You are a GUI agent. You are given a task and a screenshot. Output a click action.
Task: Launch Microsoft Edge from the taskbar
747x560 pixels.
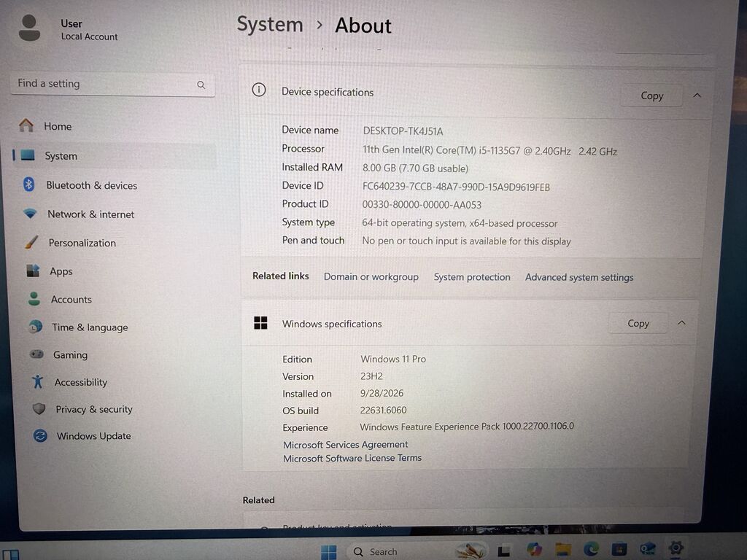(591, 549)
